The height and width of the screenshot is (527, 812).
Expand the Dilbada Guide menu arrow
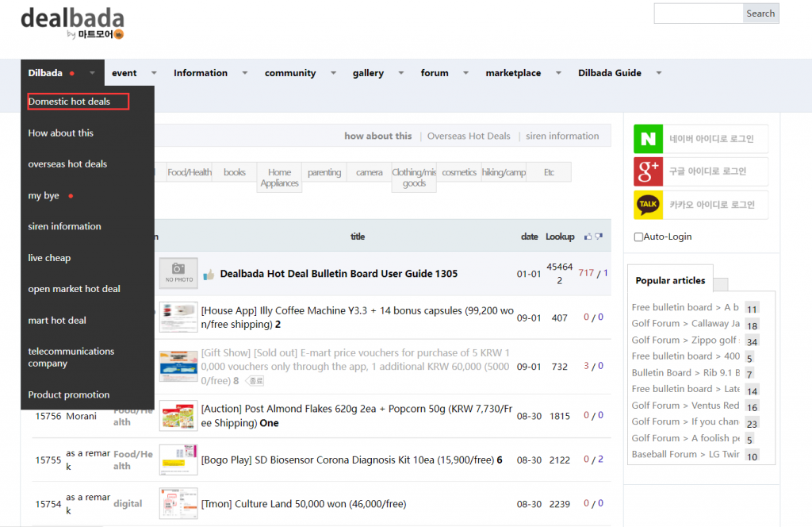point(659,73)
